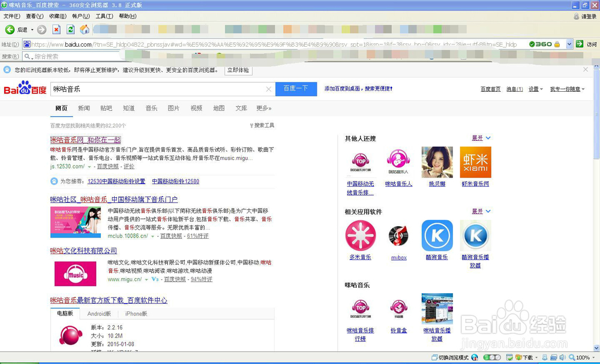Open the 下载 download manager in status bar
Image resolution: width=600 pixels, height=364 pixels.
click(527, 357)
